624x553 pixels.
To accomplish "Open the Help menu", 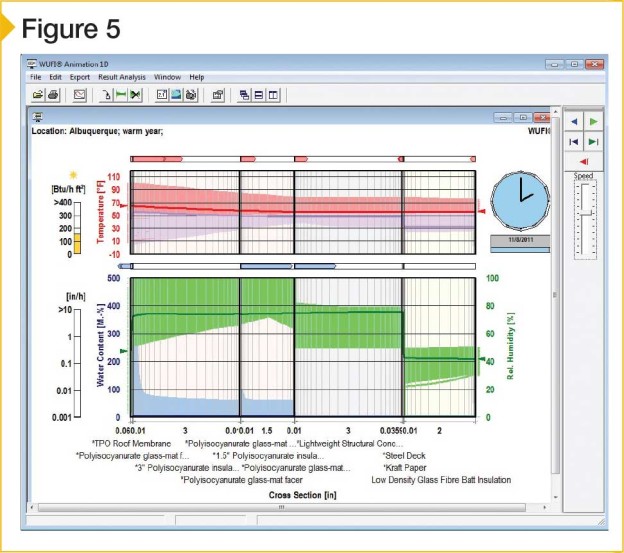I will [197, 77].
